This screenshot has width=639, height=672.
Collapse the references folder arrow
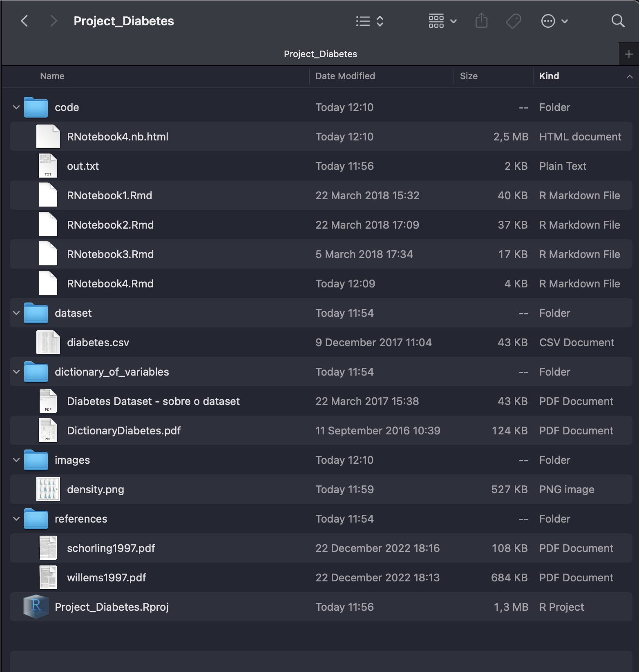point(16,519)
